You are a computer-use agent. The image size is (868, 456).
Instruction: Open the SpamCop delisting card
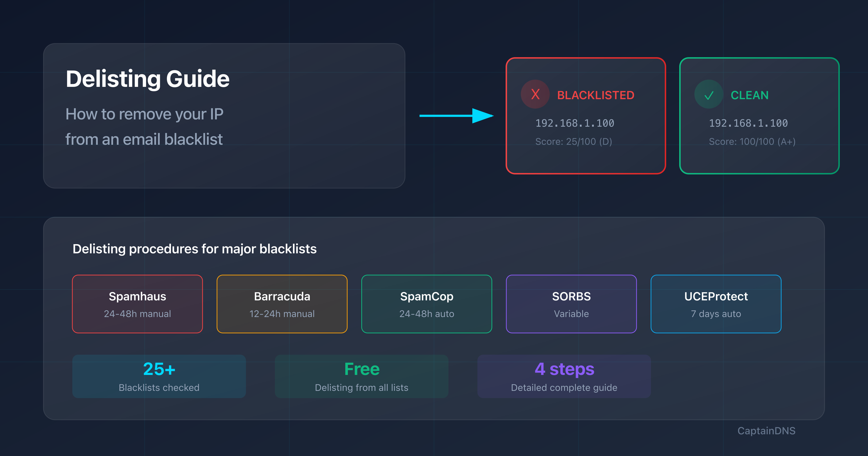pyautogui.click(x=427, y=304)
